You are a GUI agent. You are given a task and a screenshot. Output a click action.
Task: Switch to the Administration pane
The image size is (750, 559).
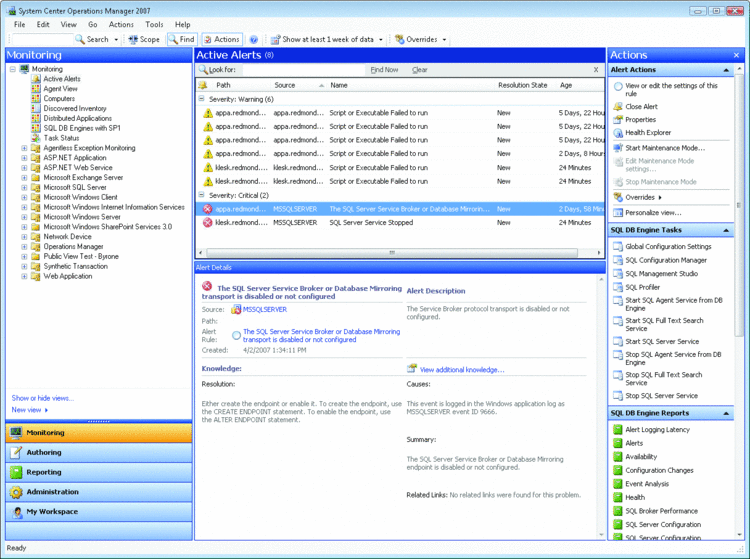(x=99, y=492)
